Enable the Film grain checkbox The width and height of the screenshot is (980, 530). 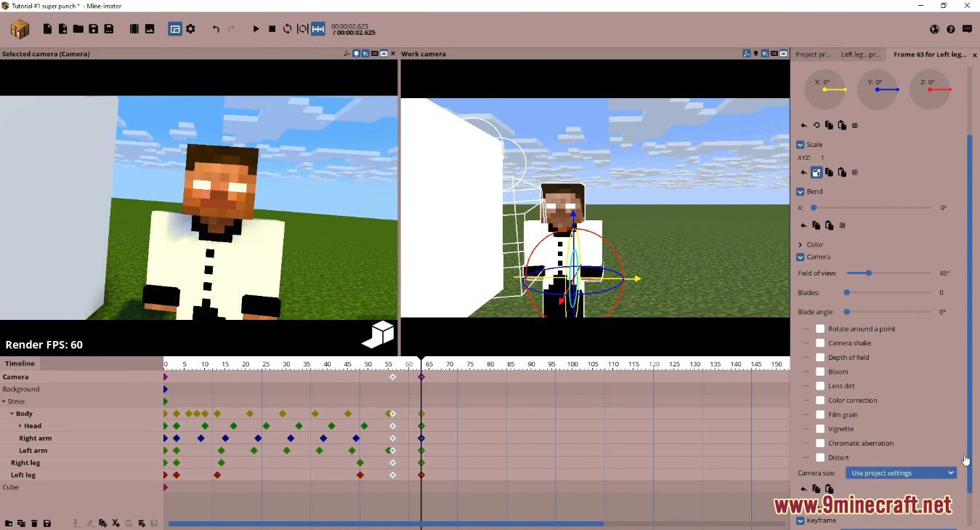pyautogui.click(x=820, y=414)
